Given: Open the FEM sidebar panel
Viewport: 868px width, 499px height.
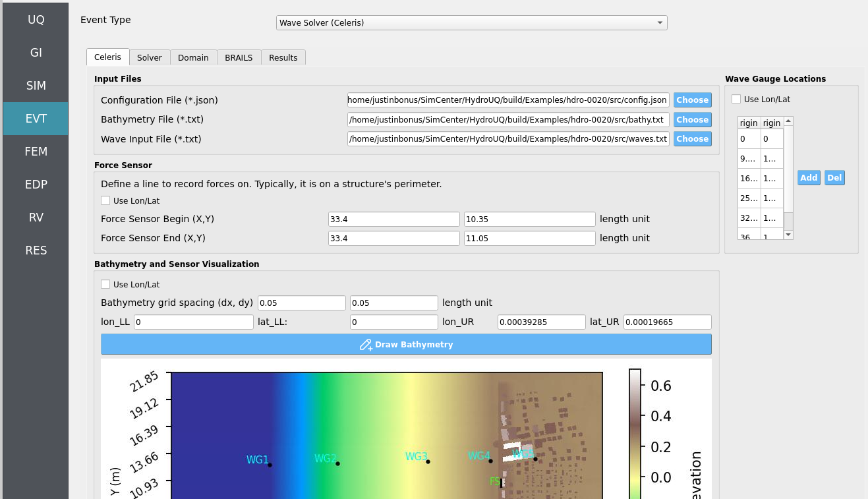Looking at the screenshot, I should pos(36,152).
